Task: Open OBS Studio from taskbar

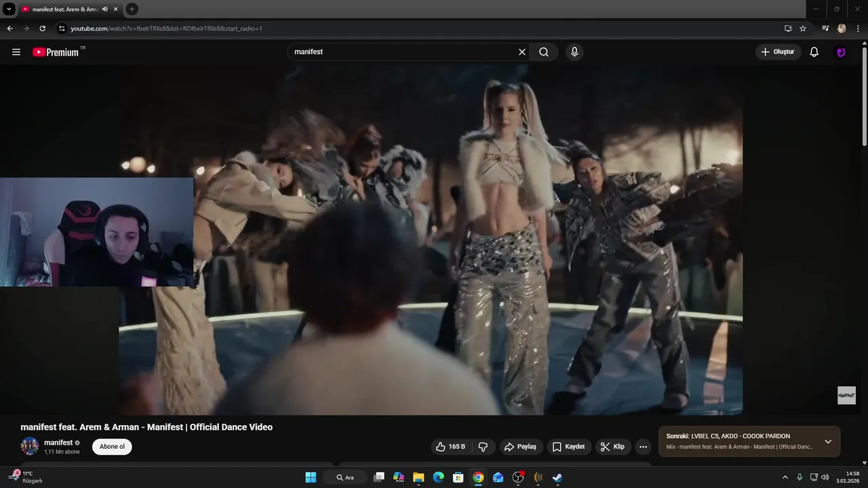Action: (x=518, y=477)
